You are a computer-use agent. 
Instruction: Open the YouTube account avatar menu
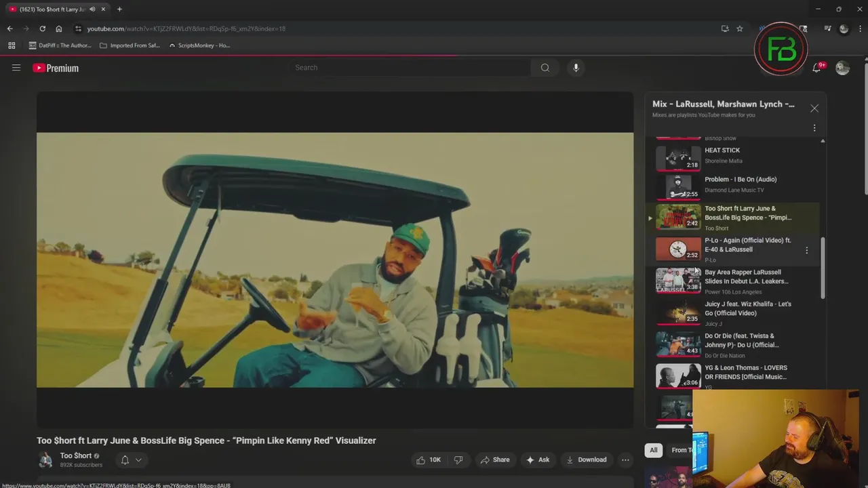[x=842, y=68]
